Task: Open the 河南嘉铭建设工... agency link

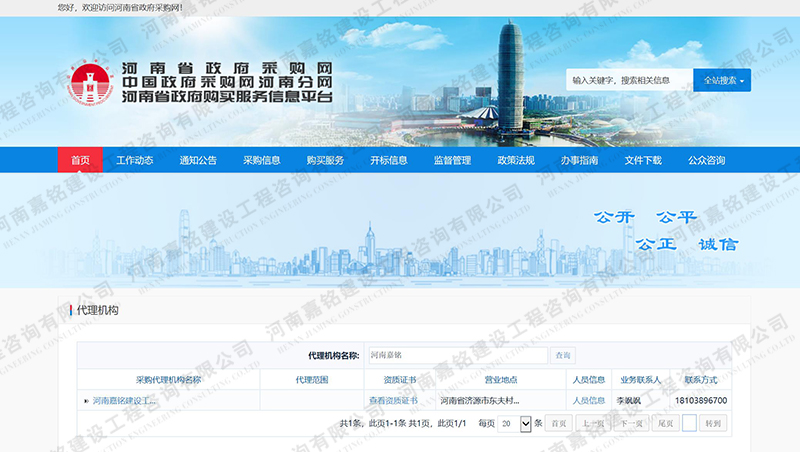Action: coord(125,401)
